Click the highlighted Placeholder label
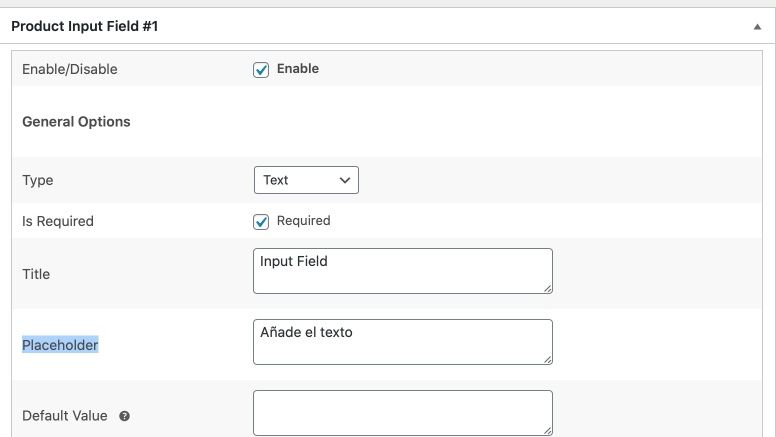Viewport: 776px width, 437px height. coord(60,345)
